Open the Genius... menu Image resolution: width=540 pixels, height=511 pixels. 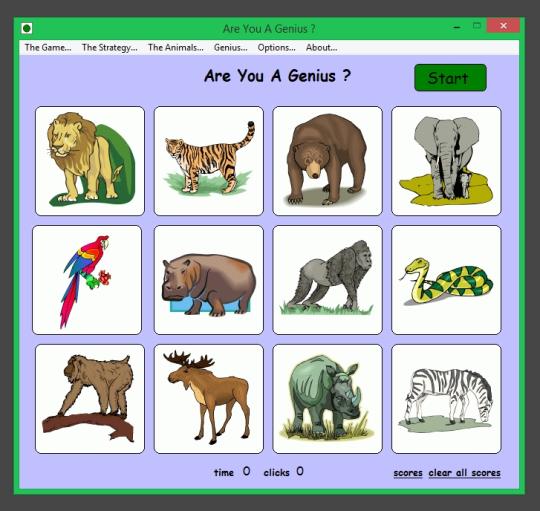point(230,48)
